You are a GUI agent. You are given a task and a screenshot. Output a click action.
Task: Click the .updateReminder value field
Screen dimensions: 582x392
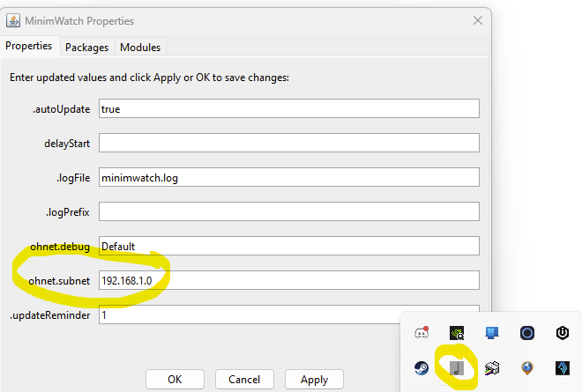coord(288,314)
